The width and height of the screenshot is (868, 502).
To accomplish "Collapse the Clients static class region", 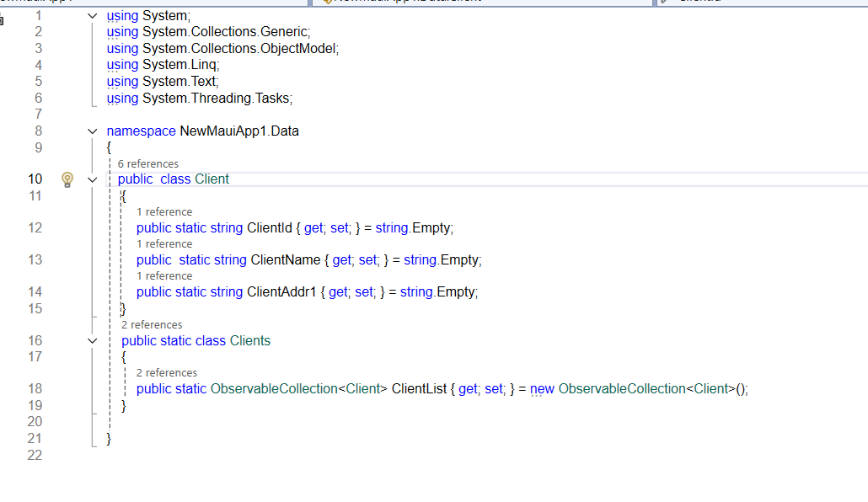I will [93, 341].
